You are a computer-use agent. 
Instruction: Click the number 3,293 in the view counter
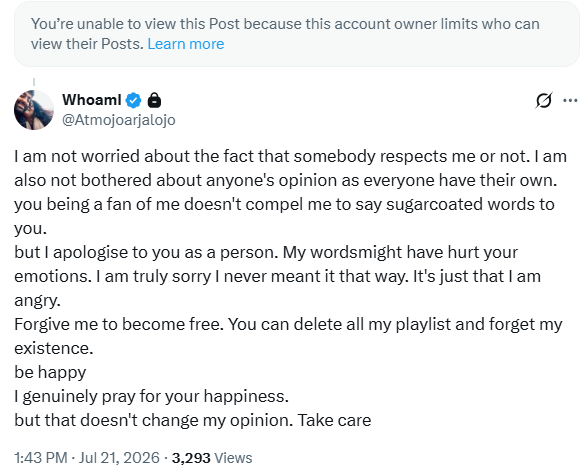191,458
